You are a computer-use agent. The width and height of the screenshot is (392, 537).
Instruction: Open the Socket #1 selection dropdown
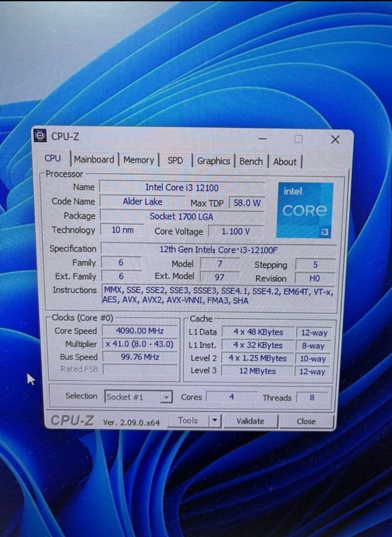pyautogui.click(x=138, y=397)
